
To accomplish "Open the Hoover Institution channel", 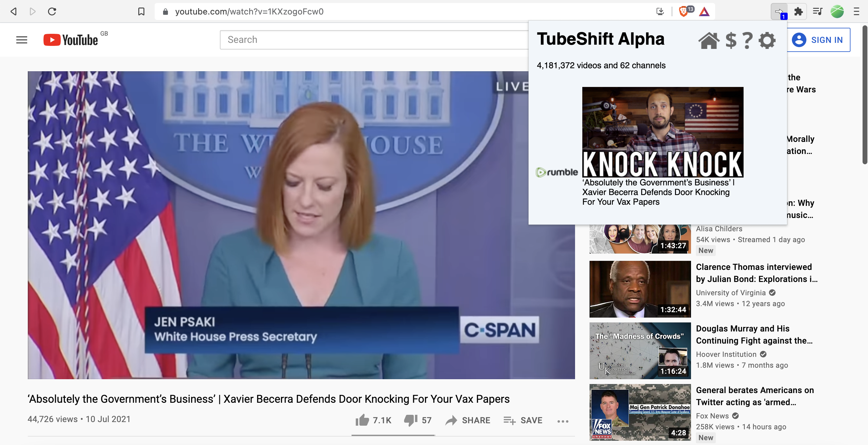I will click(726, 354).
